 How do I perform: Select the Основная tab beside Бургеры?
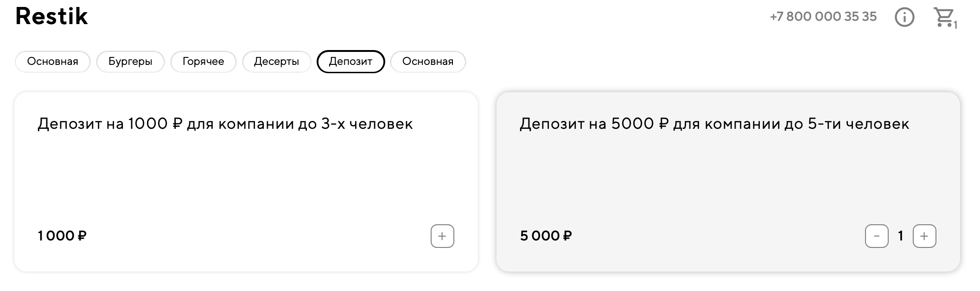[52, 62]
